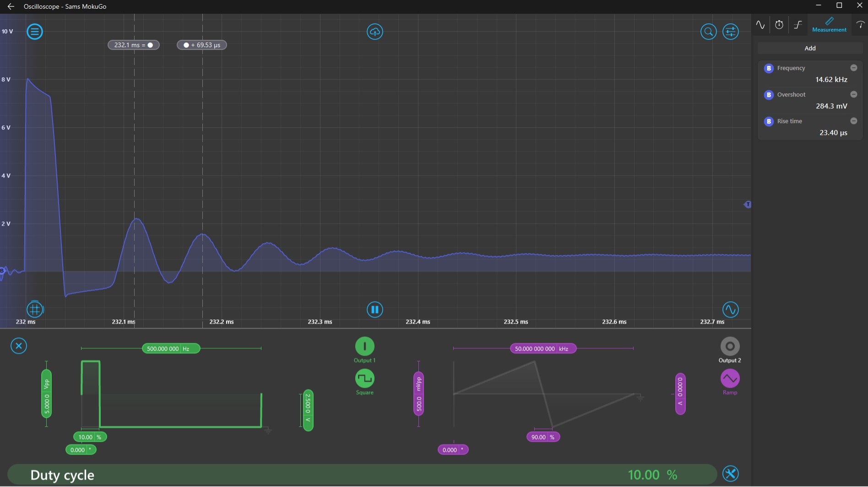Image resolution: width=868 pixels, height=487 pixels.
Task: Open the main hamburger menu
Action: pos(35,32)
